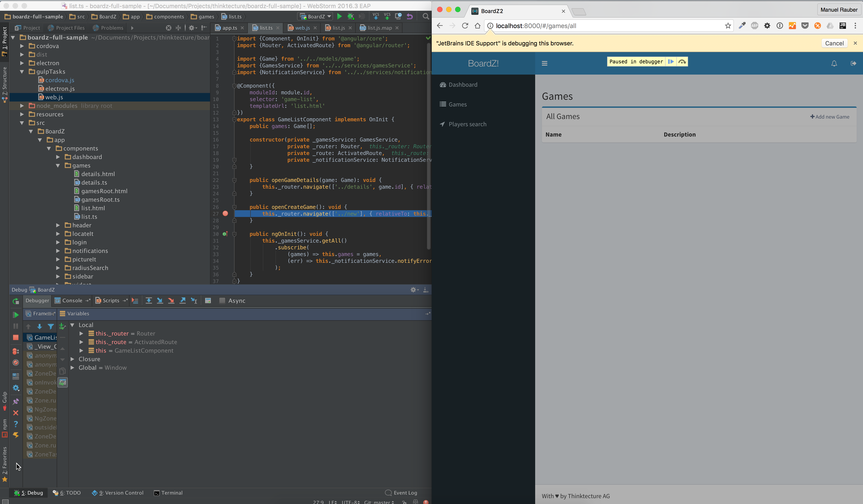Click the breakpoint on line 27 in editor

coord(225,214)
